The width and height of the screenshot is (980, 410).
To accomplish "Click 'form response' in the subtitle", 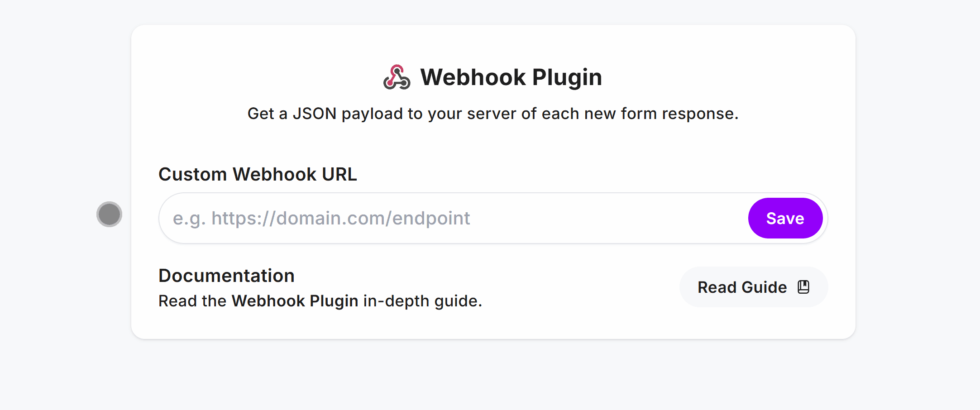I will pos(679,114).
